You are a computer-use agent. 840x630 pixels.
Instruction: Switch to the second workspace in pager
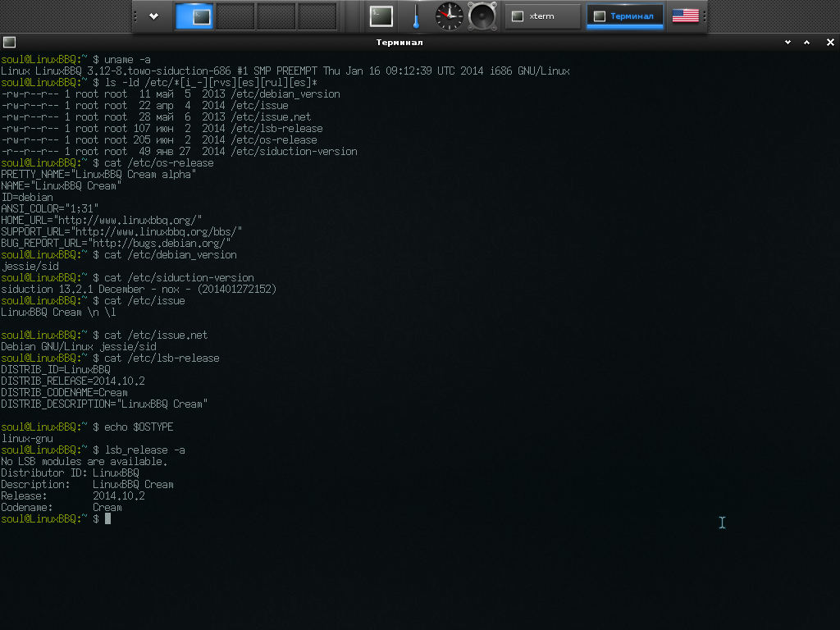tap(235, 16)
